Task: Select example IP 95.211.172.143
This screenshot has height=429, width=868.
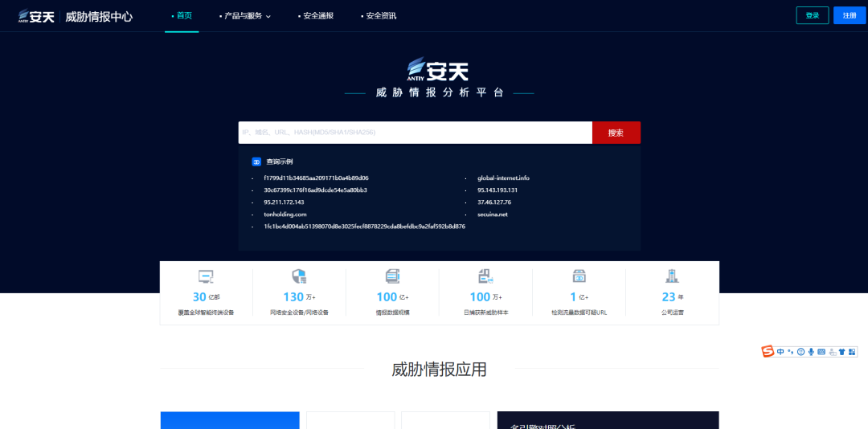Action: point(284,202)
